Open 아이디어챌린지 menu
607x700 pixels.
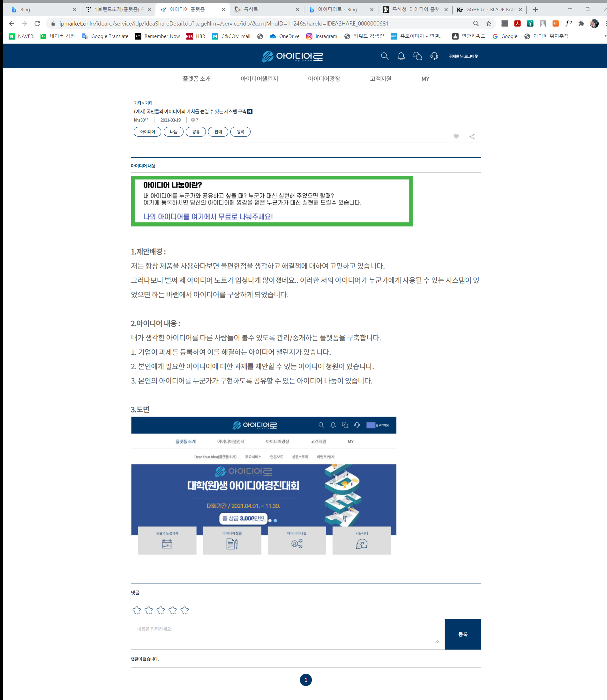coord(259,78)
